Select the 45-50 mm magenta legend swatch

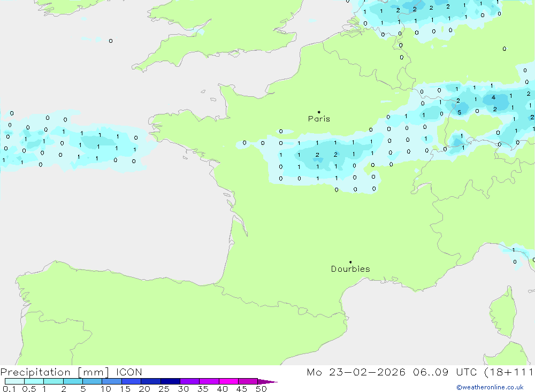[248, 381]
